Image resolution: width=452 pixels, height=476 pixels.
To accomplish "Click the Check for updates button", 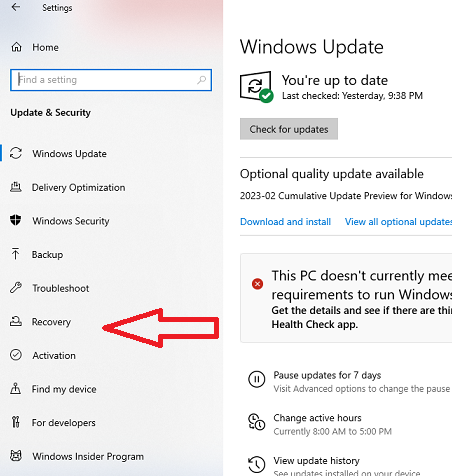I will [x=289, y=129].
